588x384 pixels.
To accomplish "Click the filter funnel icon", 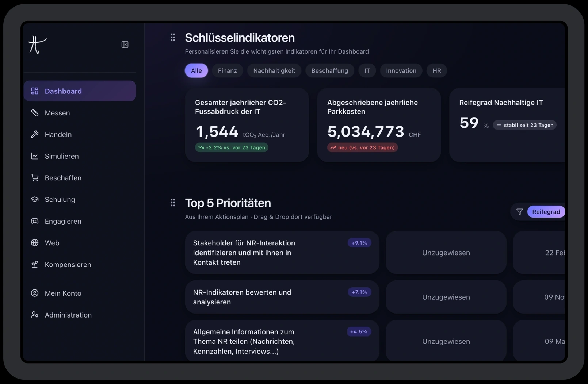I will tap(519, 212).
